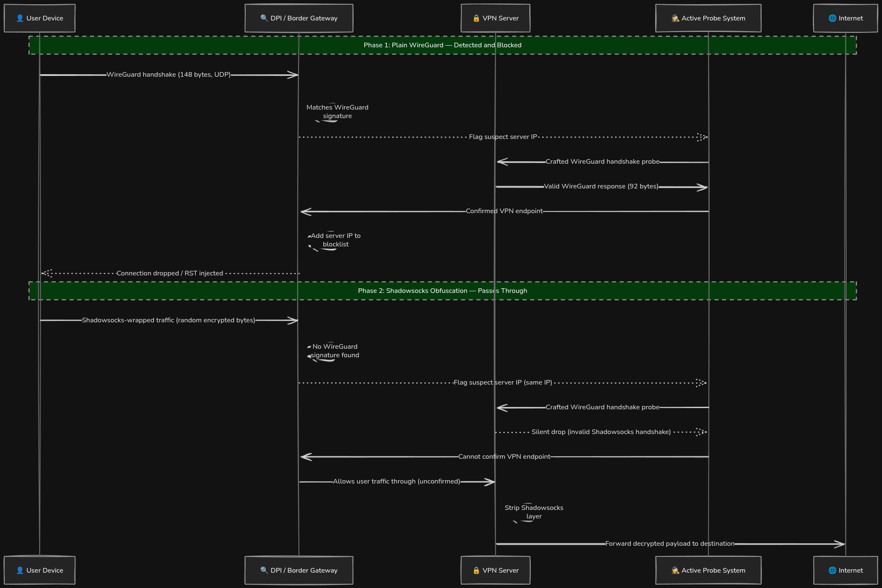The width and height of the screenshot is (882, 588).
Task: Click 'Add server IP to blocklist' note
Action: [336, 240]
